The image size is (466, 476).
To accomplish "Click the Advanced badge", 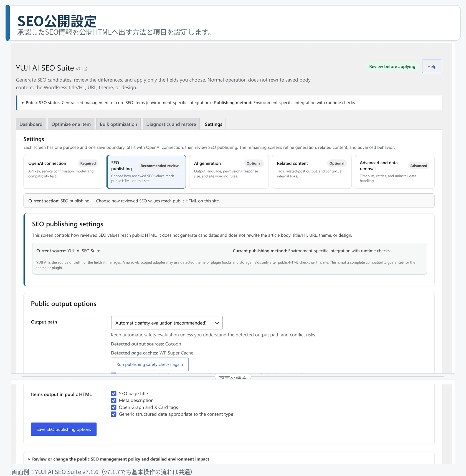I will tap(419, 166).
